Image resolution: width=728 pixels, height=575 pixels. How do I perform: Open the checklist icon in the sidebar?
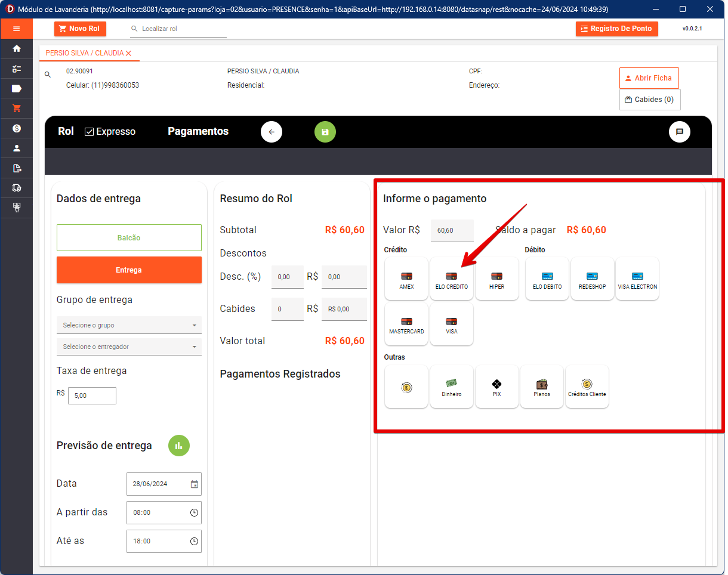[16, 69]
